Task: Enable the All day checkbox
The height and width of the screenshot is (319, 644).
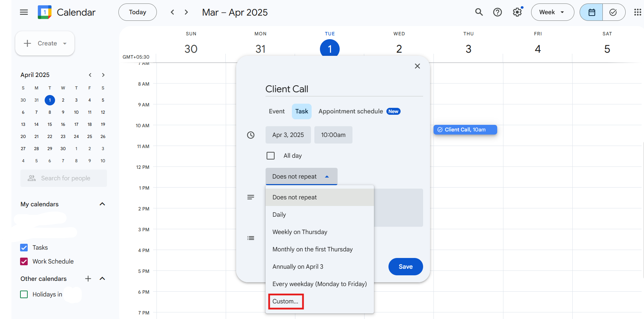Action: click(270, 155)
